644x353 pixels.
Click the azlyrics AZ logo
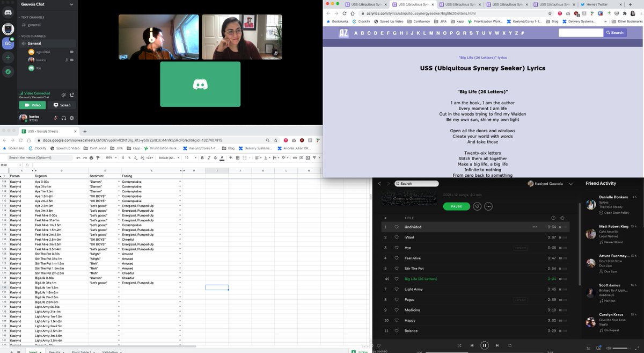tap(344, 33)
